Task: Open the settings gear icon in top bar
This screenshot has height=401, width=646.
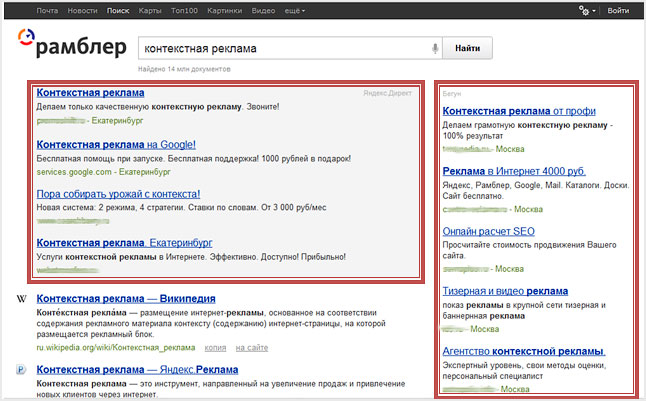Action: pyautogui.click(x=583, y=11)
